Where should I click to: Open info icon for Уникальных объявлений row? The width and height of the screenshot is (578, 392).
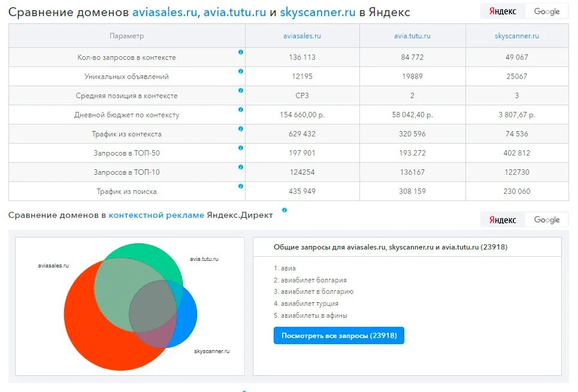(x=241, y=71)
